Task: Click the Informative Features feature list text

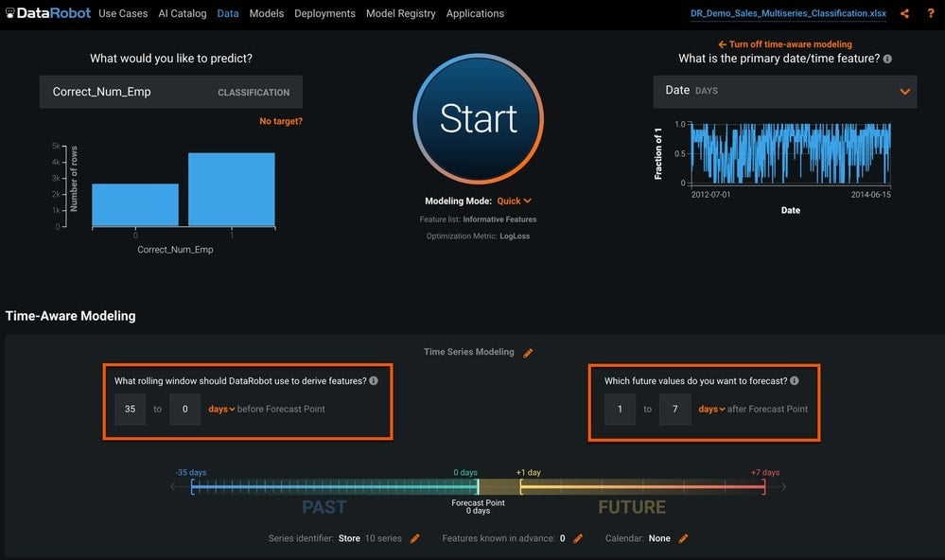Action: coord(499,219)
